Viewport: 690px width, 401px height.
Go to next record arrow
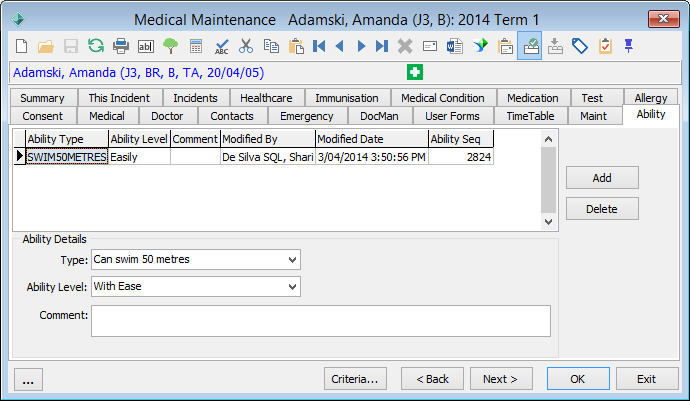[361, 46]
